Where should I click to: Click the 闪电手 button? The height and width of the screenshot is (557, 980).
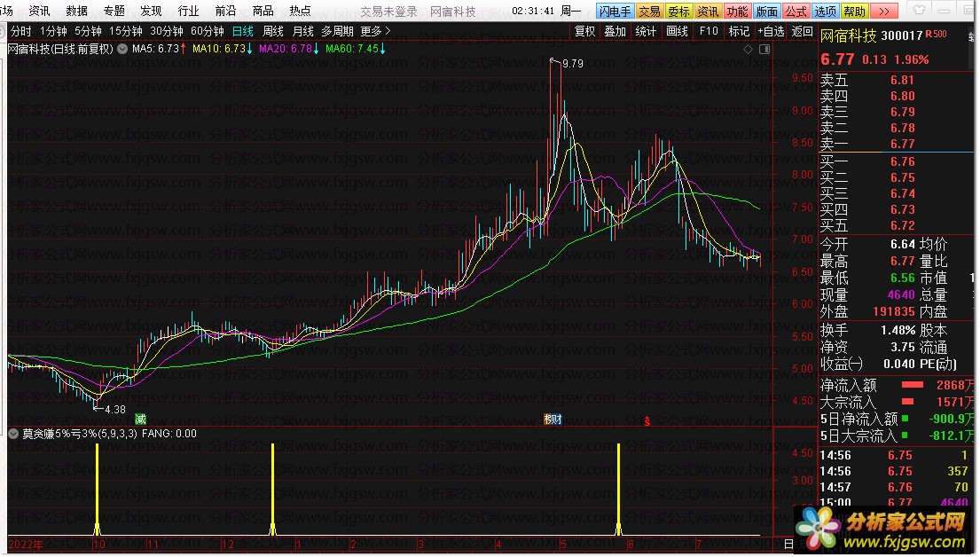pyautogui.click(x=615, y=12)
